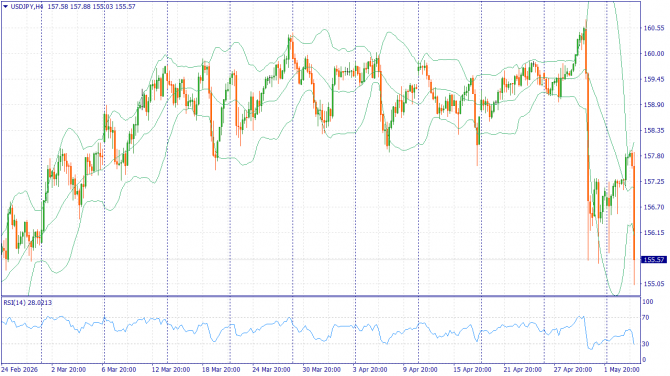Click the 9 Apr 20:00 time label

(420, 369)
